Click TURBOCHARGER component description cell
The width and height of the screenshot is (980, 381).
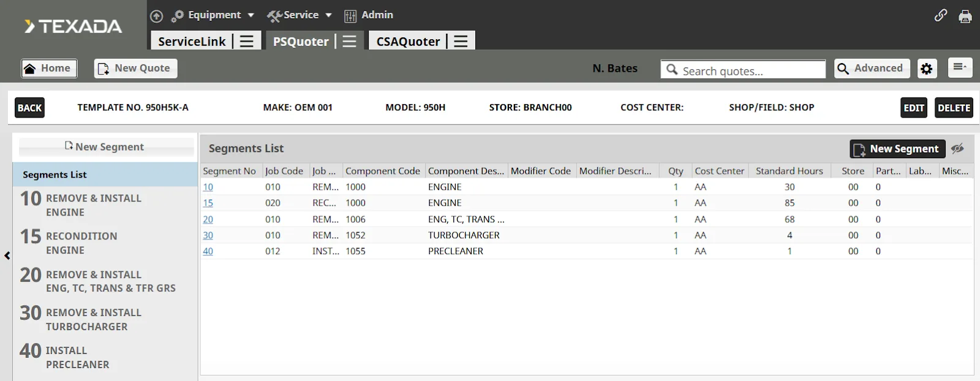coord(464,235)
